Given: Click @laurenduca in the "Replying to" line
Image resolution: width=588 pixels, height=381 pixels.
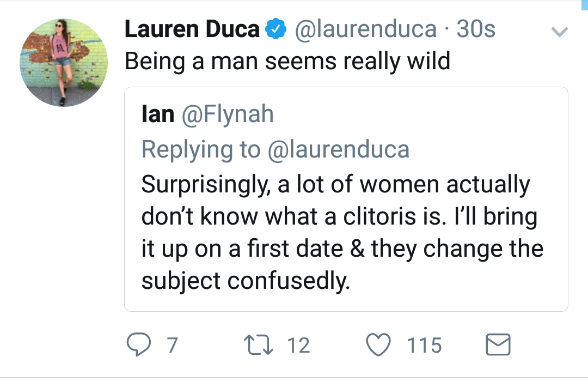Looking at the screenshot, I should pyautogui.click(x=338, y=150).
